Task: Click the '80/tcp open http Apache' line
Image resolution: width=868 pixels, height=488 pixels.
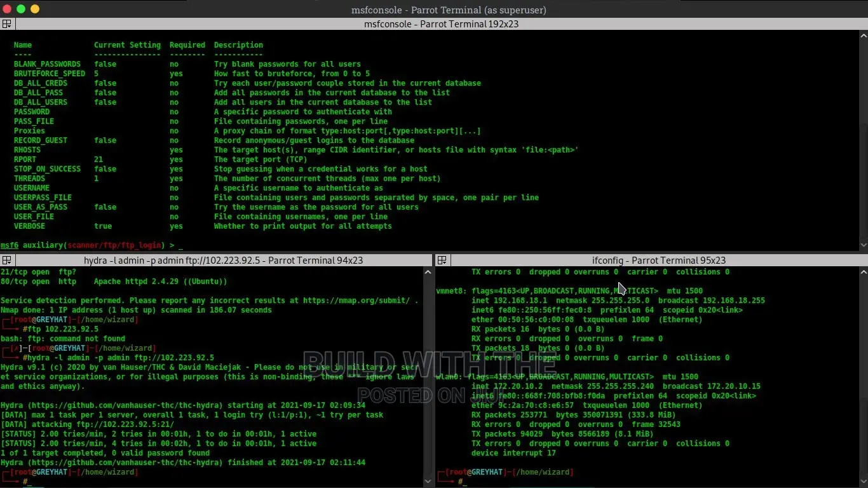Action: (x=114, y=281)
